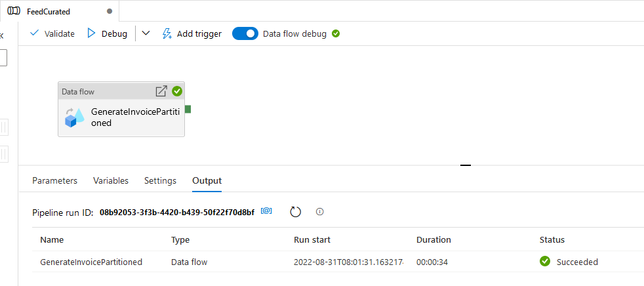Click the green output connector on activity
This screenshot has width=644, height=286.
pyautogui.click(x=188, y=110)
